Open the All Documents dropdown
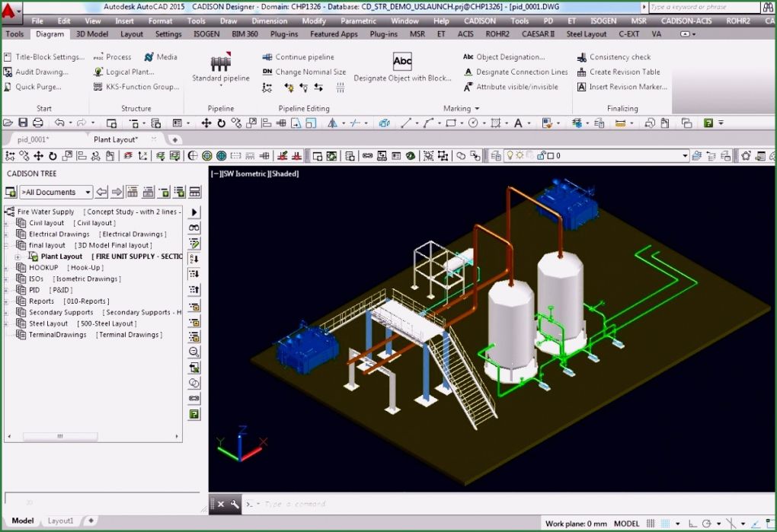The height and width of the screenshot is (532, 777). [88, 192]
